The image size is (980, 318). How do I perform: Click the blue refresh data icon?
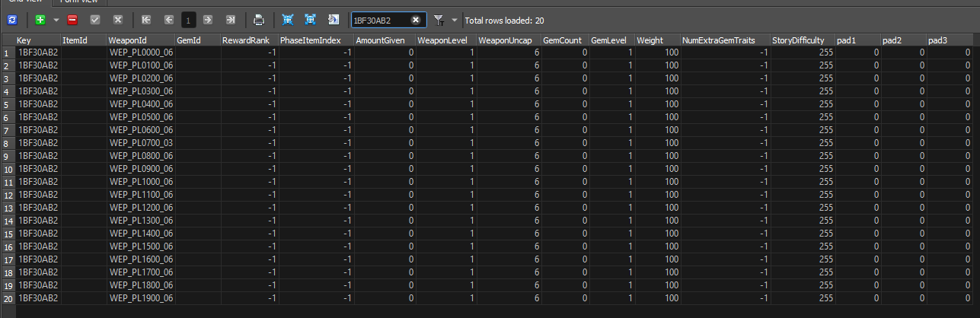click(11, 20)
